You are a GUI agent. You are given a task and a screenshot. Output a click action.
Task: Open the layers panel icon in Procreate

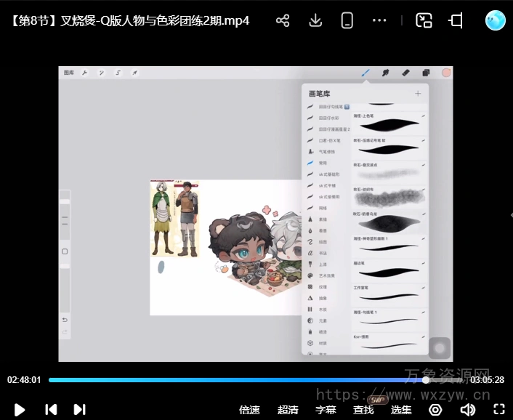point(426,73)
